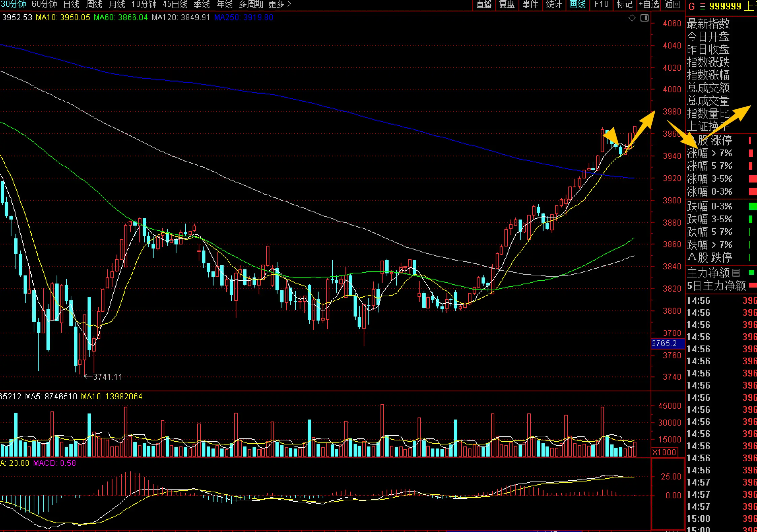The height and width of the screenshot is (532, 757).
Task: Select the 月线 monthly chart tab
Action: click(117, 5)
